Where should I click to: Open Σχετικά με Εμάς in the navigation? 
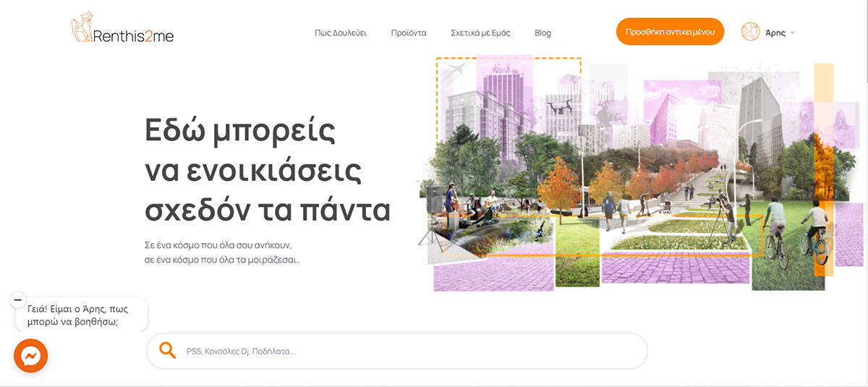coord(480,33)
